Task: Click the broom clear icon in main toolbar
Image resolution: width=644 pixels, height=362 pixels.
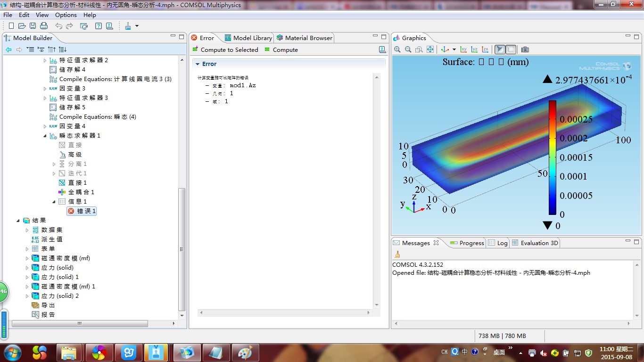Action: (x=128, y=26)
